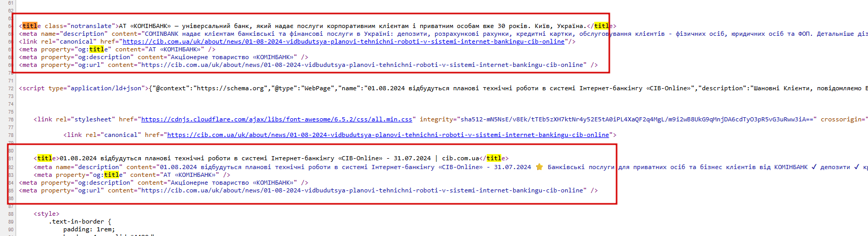The height and width of the screenshot is (236, 868).
Task: Click the date "31.07.2024" in the title line
Action: (x=412, y=158)
